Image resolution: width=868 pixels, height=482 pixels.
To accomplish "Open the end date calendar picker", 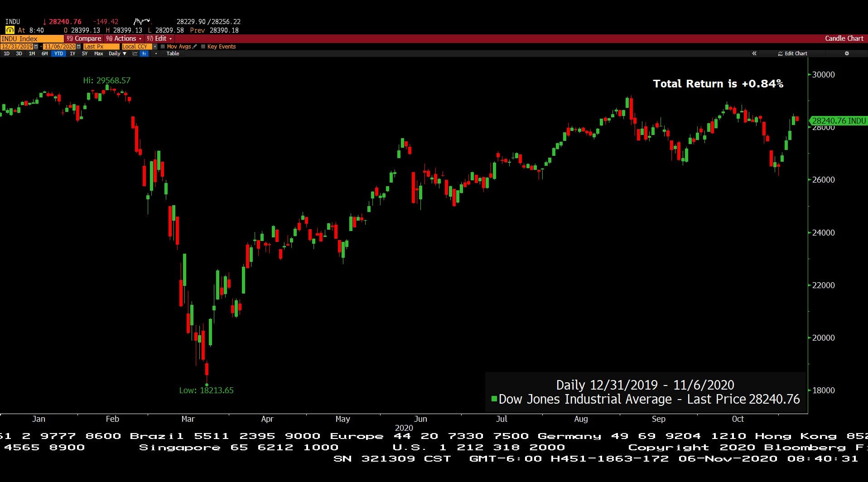I will point(78,47).
